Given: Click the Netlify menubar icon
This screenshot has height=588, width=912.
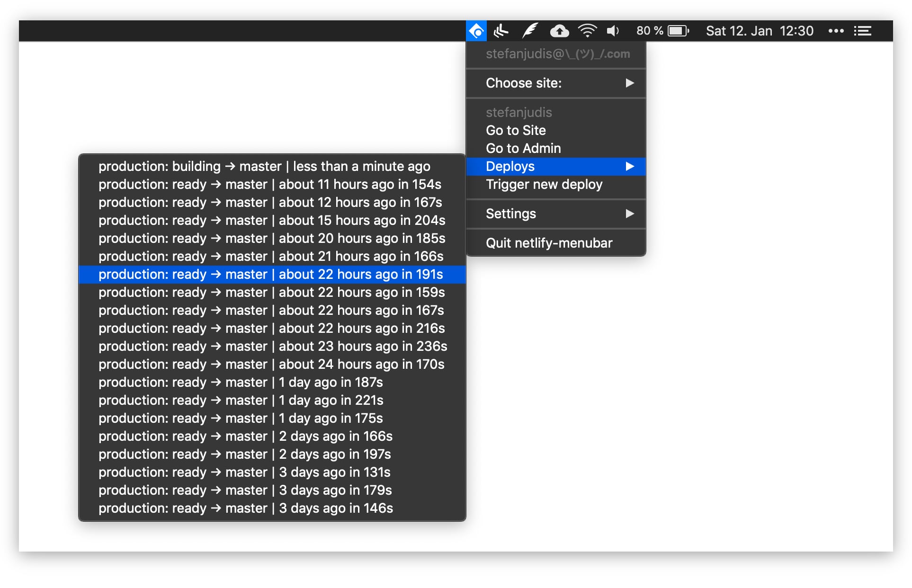Looking at the screenshot, I should point(476,31).
